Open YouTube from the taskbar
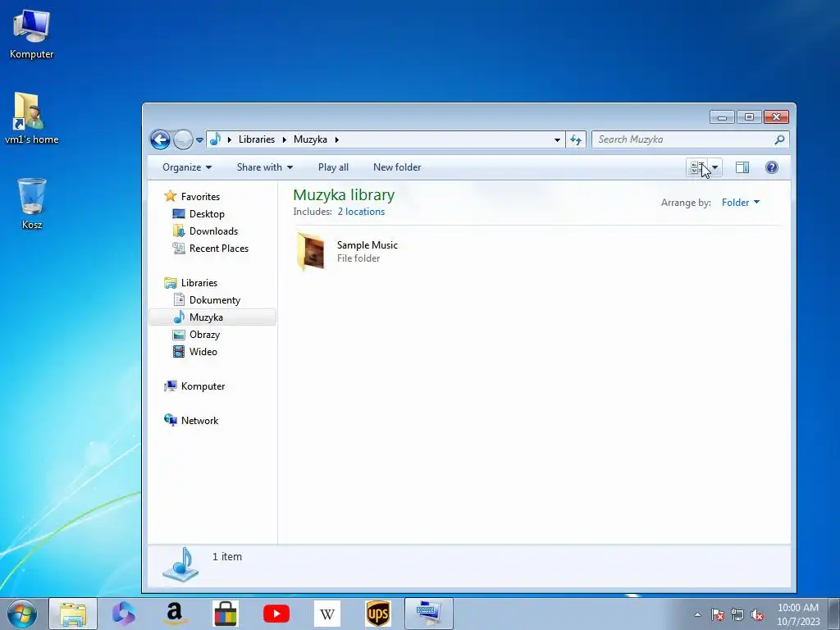Viewport: 840px width, 630px height. (x=276, y=614)
